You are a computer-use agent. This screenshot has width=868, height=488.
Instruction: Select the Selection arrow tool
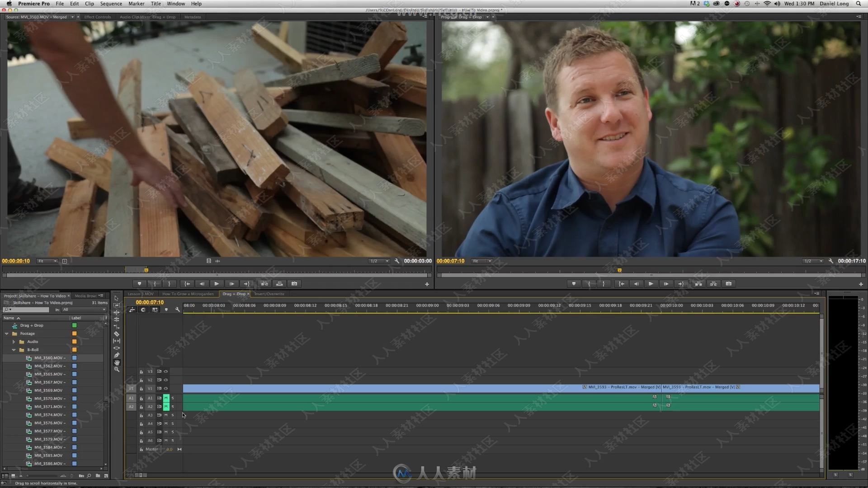(116, 298)
